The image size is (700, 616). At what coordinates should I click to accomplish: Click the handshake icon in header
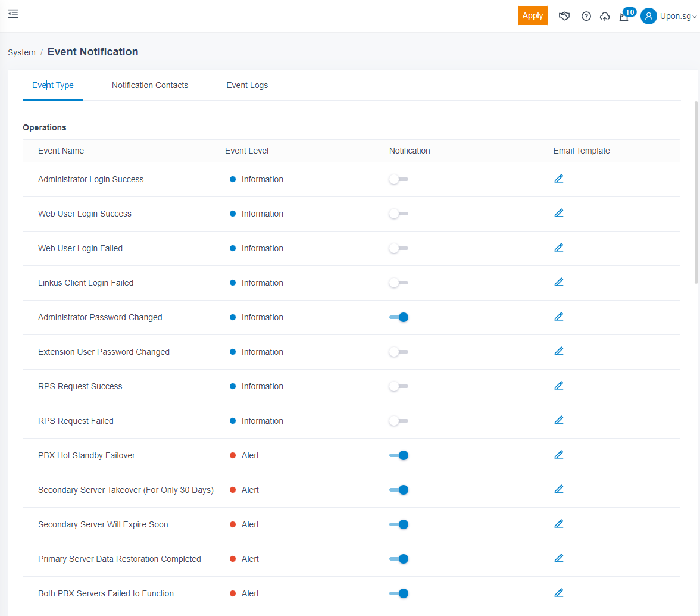[x=564, y=16]
